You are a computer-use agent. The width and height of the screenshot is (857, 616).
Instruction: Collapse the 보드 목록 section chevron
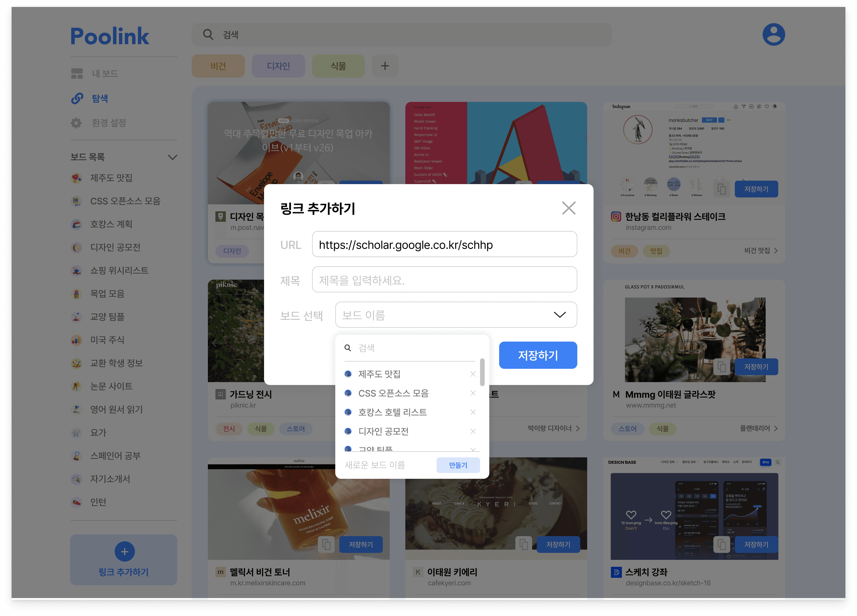[172, 157]
